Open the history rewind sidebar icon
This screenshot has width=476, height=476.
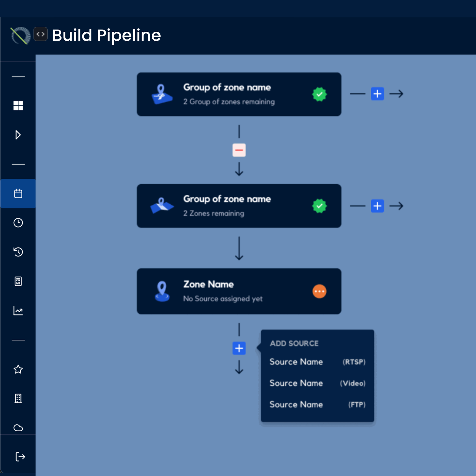[18, 252]
